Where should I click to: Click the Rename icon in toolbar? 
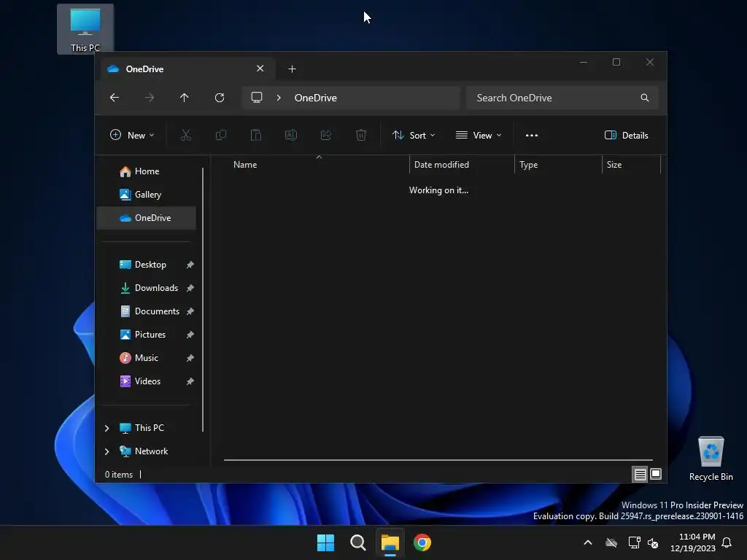click(291, 135)
